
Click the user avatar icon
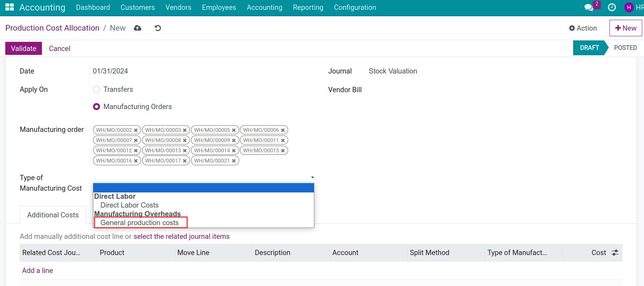coord(629,7)
